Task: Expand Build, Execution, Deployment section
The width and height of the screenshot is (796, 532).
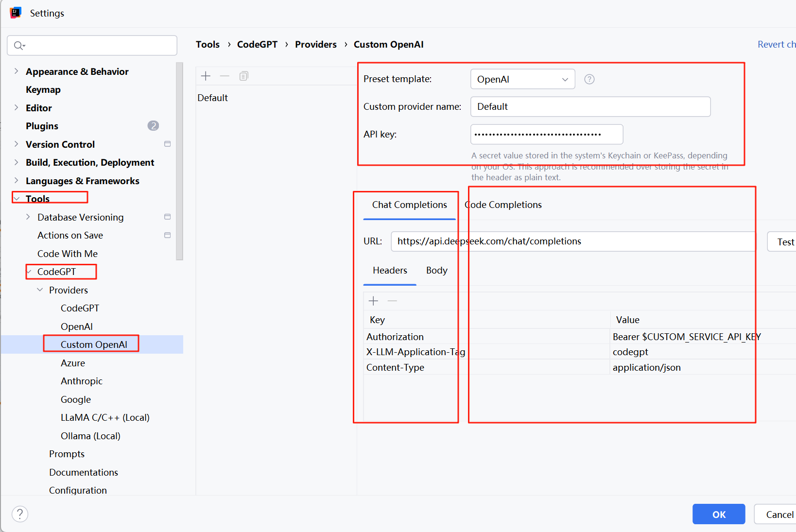Action: tap(17, 162)
